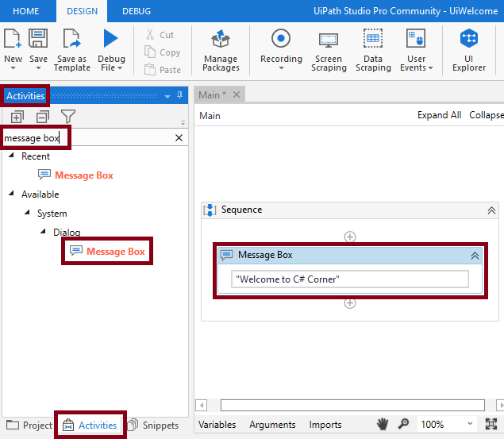
Task: Add activity above Message Box
Action: pyautogui.click(x=350, y=237)
